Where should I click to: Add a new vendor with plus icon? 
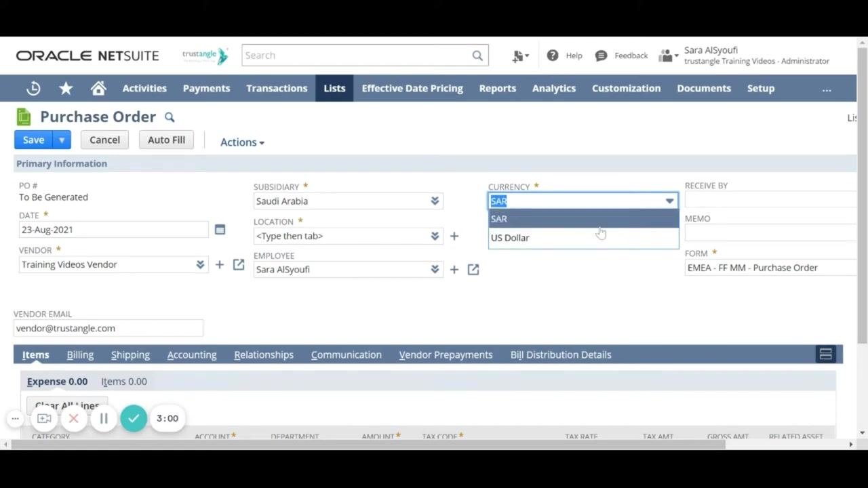pos(219,264)
